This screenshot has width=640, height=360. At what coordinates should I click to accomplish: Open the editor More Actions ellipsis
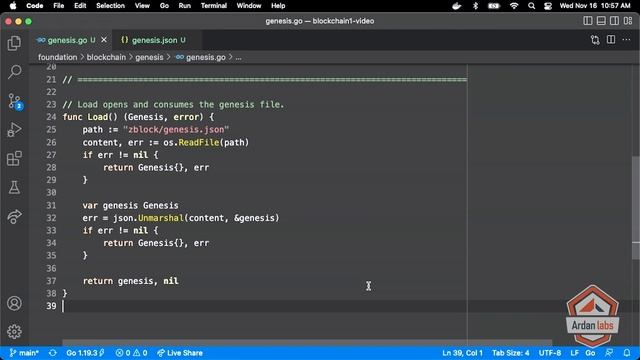(x=626, y=40)
